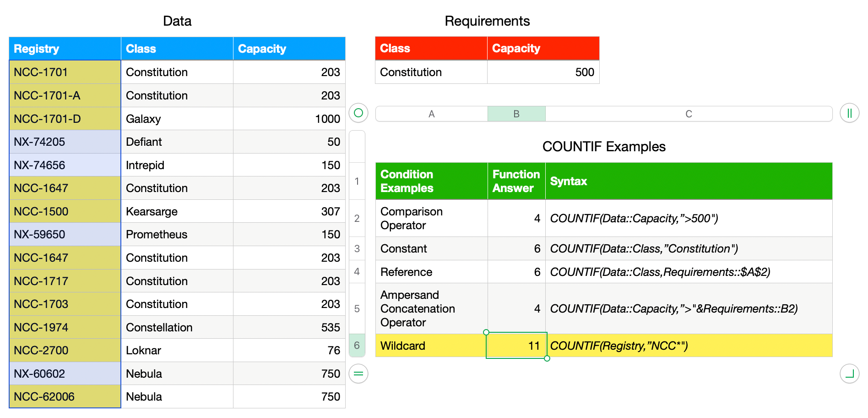Select the NCC-1701-D registry cell

[65, 119]
